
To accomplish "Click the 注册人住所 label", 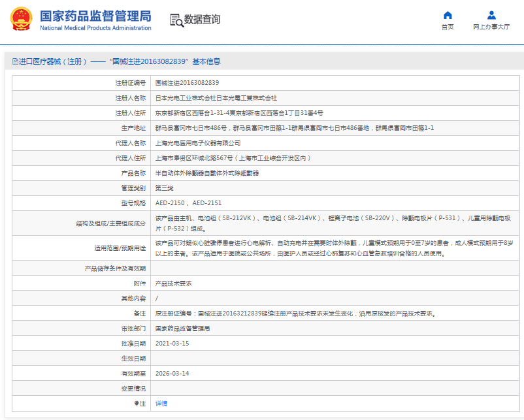I will (131, 113).
